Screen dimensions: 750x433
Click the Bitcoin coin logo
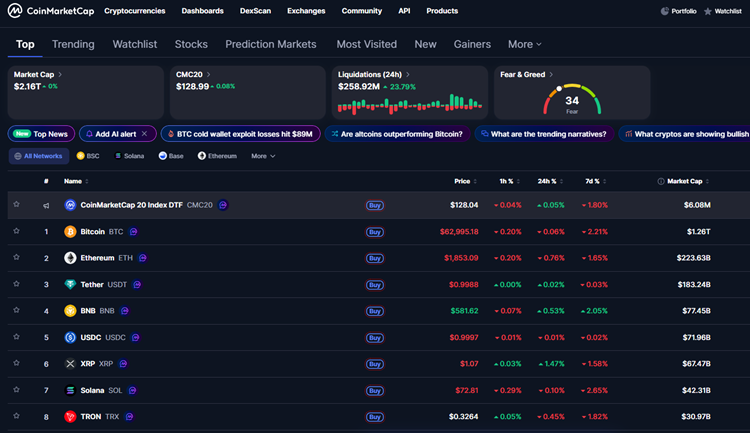70,232
